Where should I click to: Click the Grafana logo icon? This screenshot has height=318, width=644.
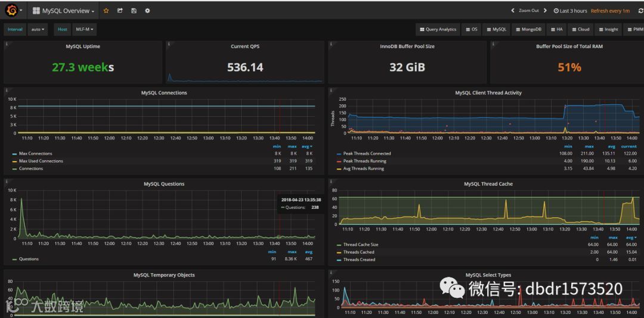[12, 10]
